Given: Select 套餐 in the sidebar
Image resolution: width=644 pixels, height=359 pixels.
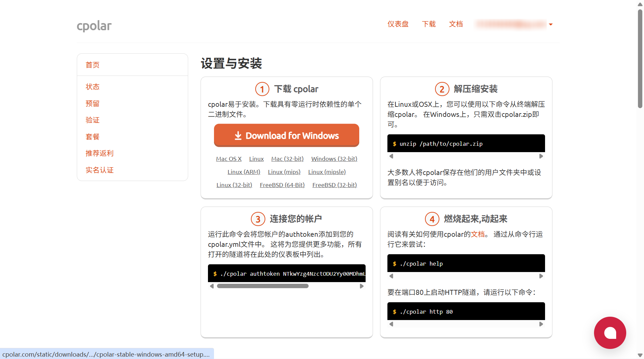Looking at the screenshot, I should point(93,137).
